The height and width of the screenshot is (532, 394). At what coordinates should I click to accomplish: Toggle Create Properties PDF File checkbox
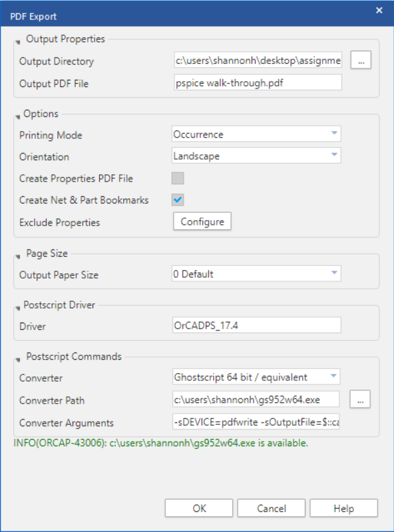point(178,178)
